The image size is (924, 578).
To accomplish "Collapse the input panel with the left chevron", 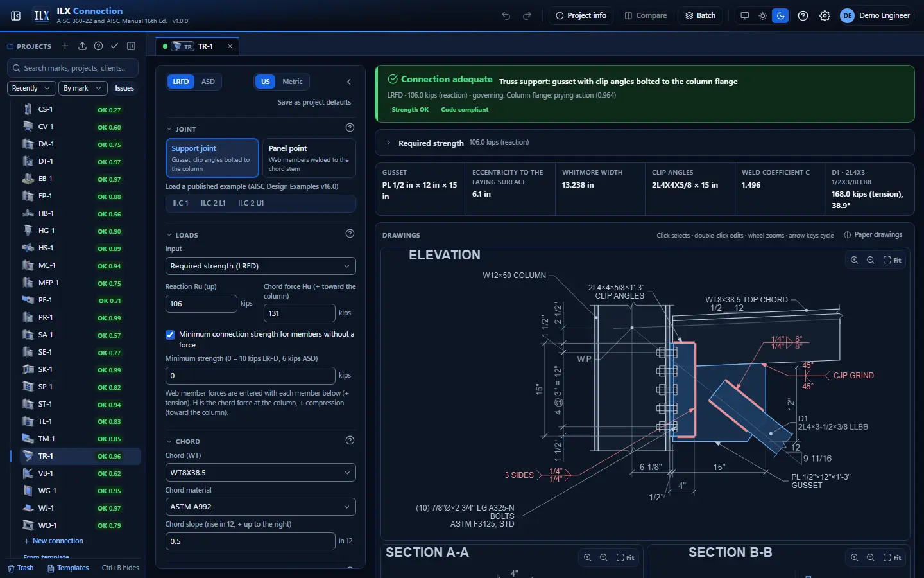I will tap(348, 82).
